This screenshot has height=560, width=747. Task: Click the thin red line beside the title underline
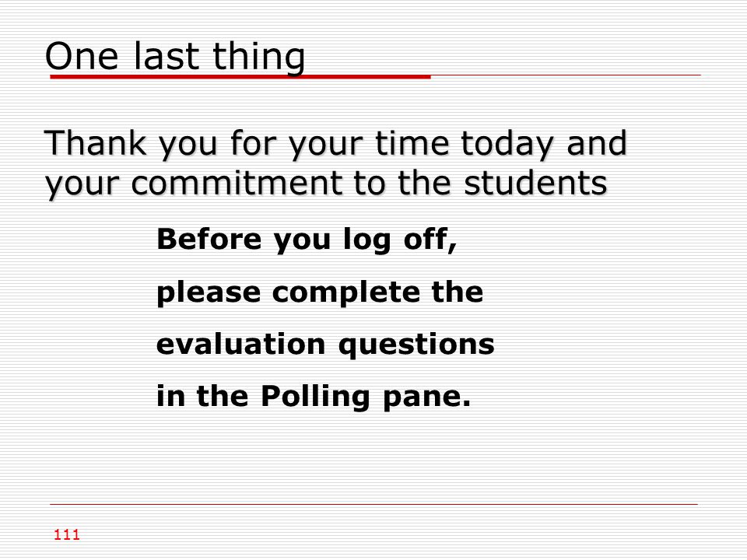tap(566, 75)
